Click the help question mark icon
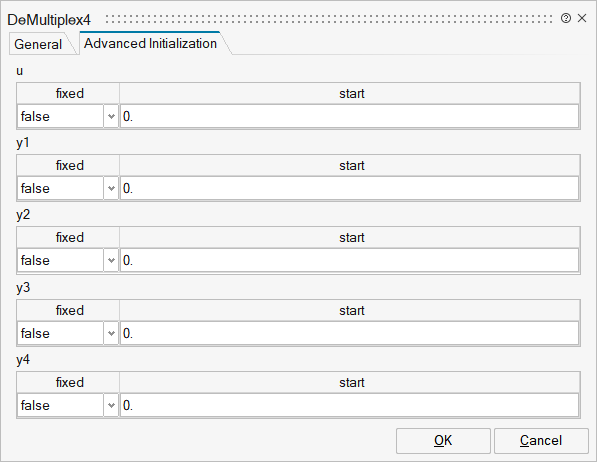The image size is (597, 462). pos(566,18)
